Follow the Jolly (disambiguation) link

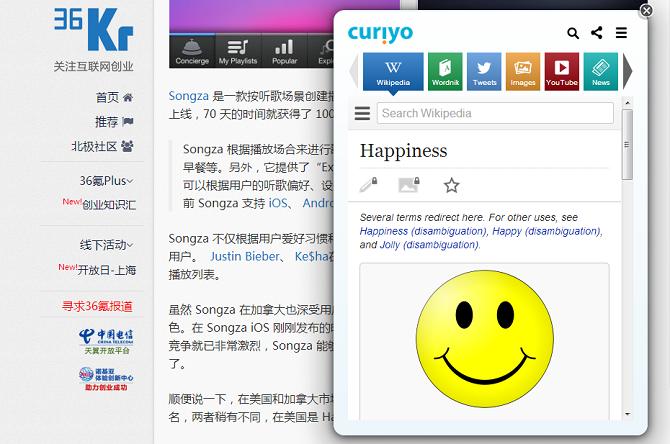tap(429, 245)
